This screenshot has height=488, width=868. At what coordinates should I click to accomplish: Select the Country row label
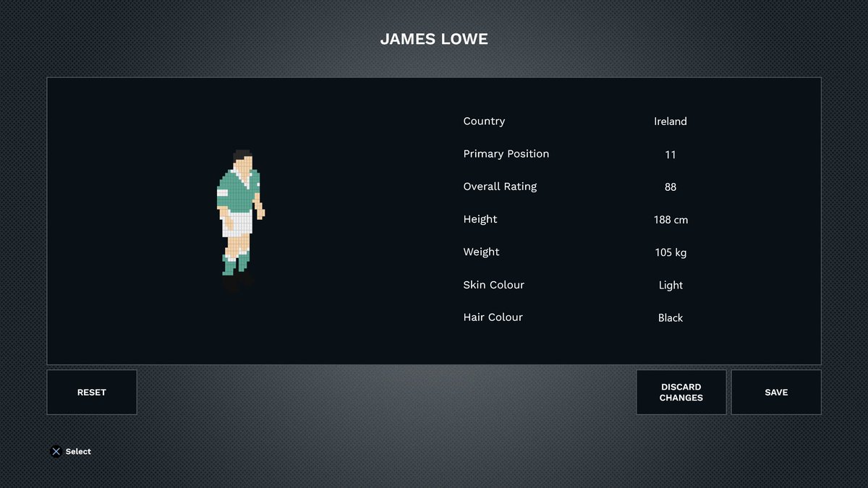tap(484, 121)
